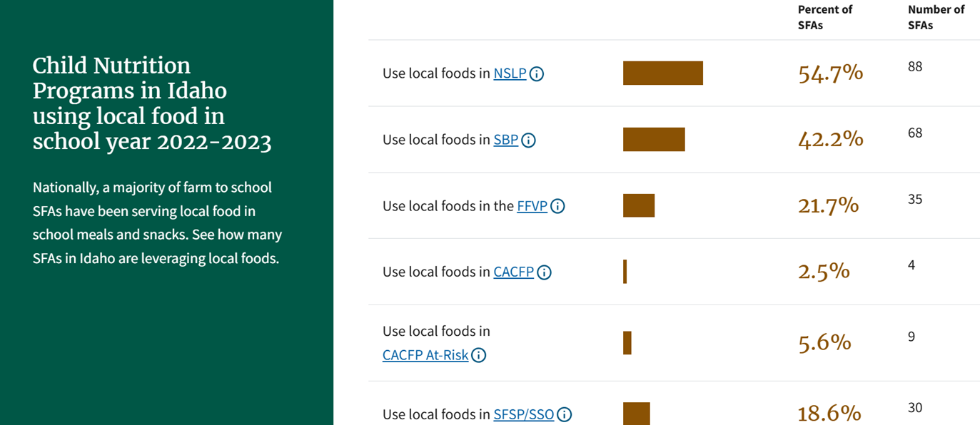Click the info icon beside SBP
Viewport: 980px width, 425px height.
click(x=528, y=140)
